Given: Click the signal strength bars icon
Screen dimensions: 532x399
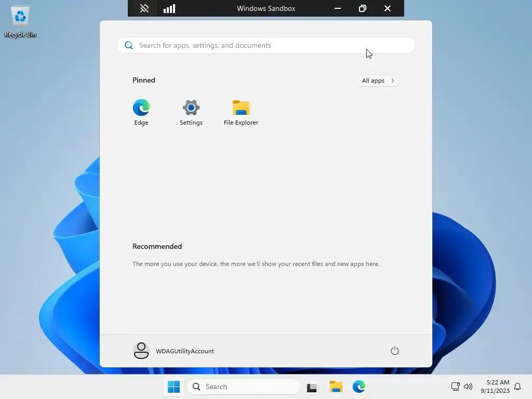Looking at the screenshot, I should tap(169, 8).
